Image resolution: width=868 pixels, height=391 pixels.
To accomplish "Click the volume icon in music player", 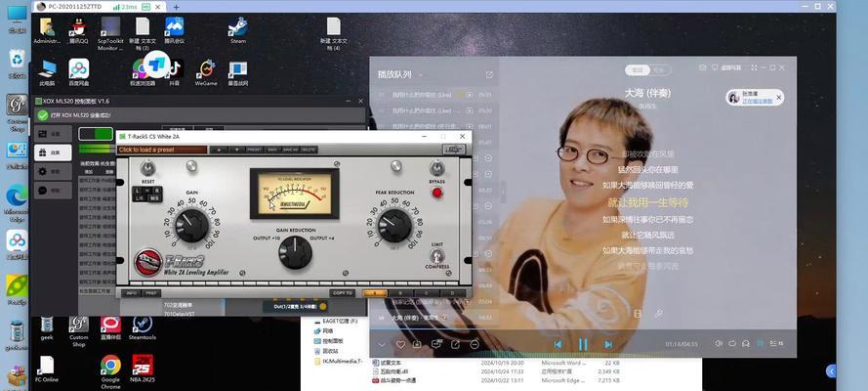I will (x=719, y=344).
